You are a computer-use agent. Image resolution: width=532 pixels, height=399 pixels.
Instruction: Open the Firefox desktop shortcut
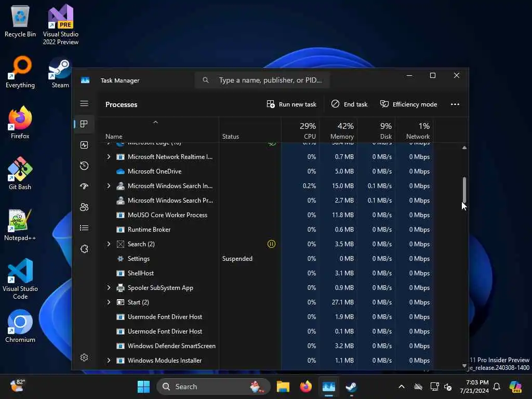click(20, 123)
